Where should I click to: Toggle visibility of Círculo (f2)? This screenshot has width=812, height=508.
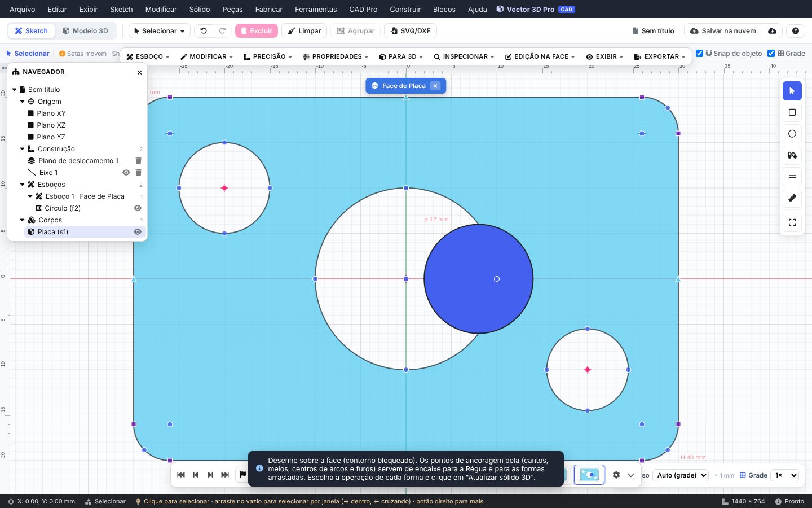pos(138,208)
